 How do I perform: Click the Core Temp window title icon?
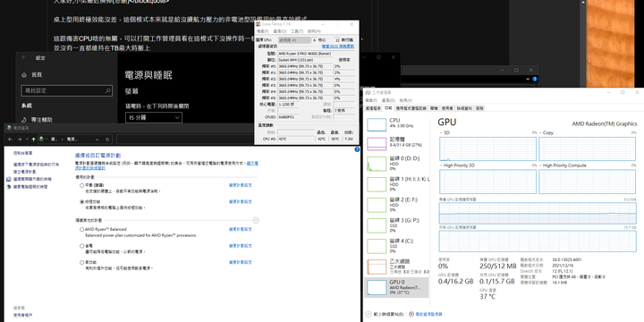click(x=258, y=24)
